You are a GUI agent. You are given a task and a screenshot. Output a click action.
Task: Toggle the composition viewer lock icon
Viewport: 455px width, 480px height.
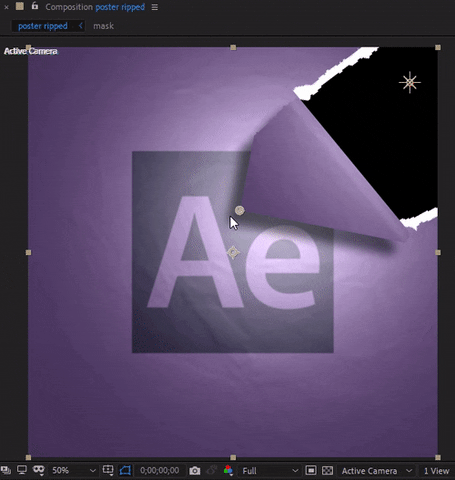35,6
